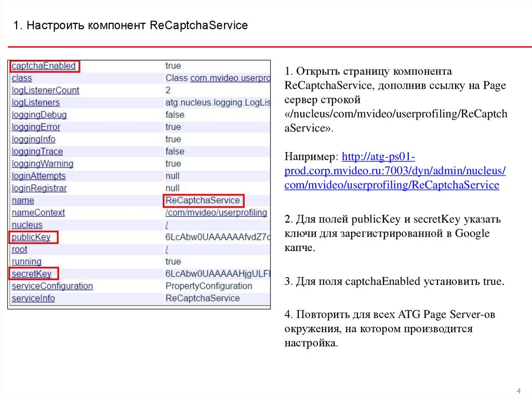532x398 pixels.
Task: Open the running property link
Action: (x=26, y=262)
